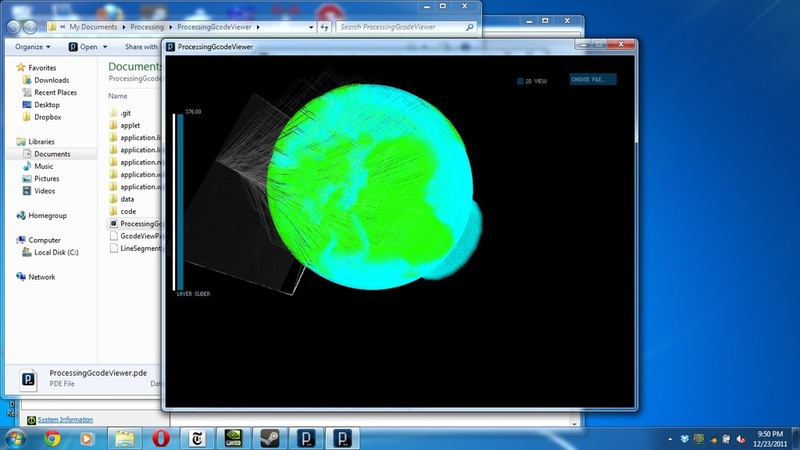Click the Explorer Back navigation button
The width and height of the screenshot is (800, 450).
tap(14, 27)
